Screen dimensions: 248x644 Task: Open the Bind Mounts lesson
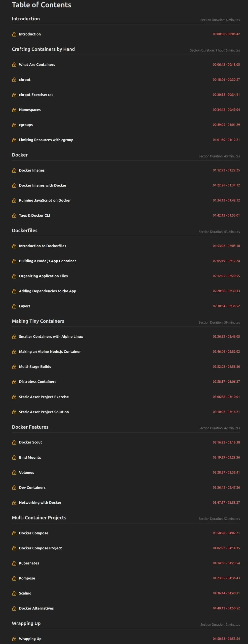[30, 457]
